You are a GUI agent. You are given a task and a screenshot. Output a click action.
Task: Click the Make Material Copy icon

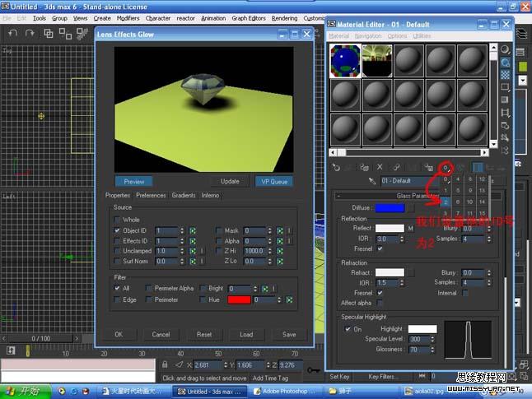click(396, 167)
